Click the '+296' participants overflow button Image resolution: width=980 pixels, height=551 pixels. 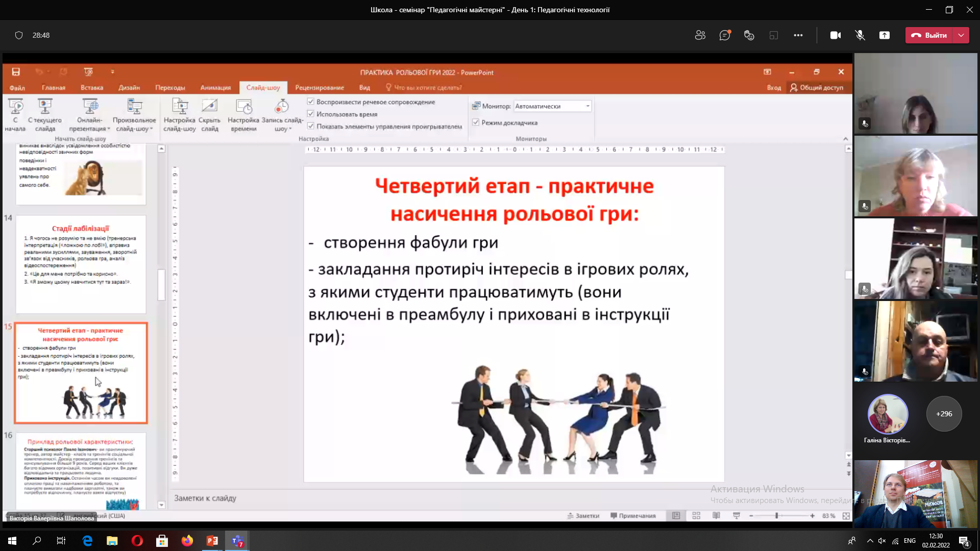pyautogui.click(x=944, y=414)
